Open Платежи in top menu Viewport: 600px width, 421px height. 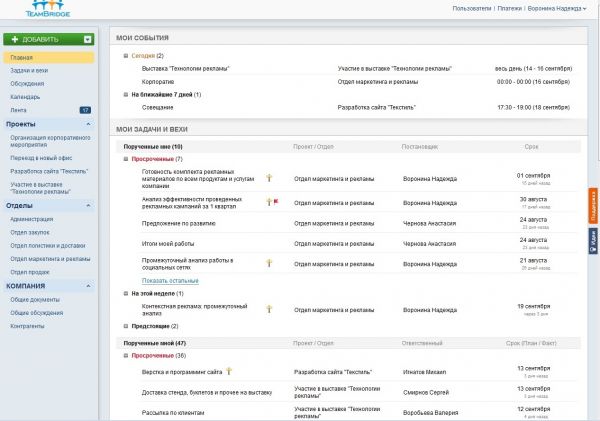pos(509,8)
